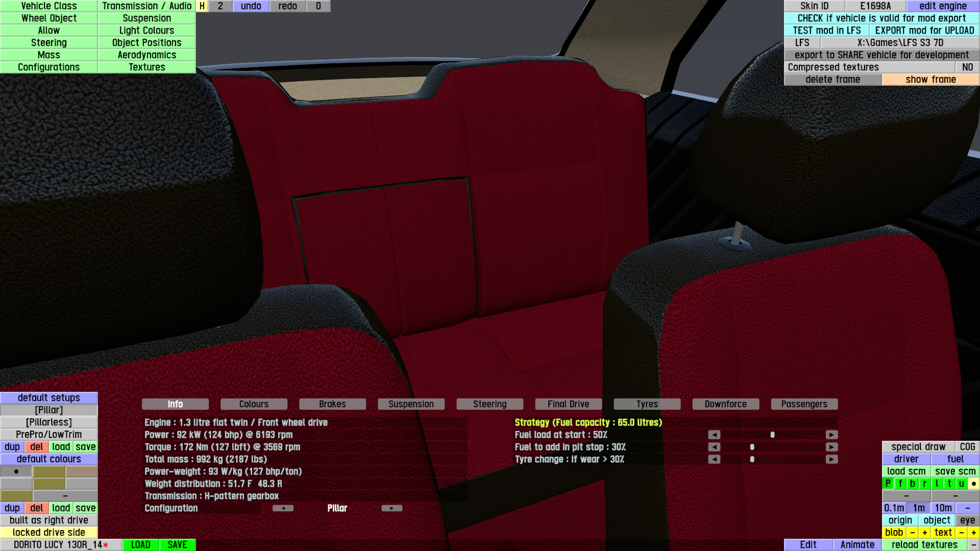Switch to next Configuration with right arrow
This screenshot has width=980, height=551.
(x=391, y=508)
